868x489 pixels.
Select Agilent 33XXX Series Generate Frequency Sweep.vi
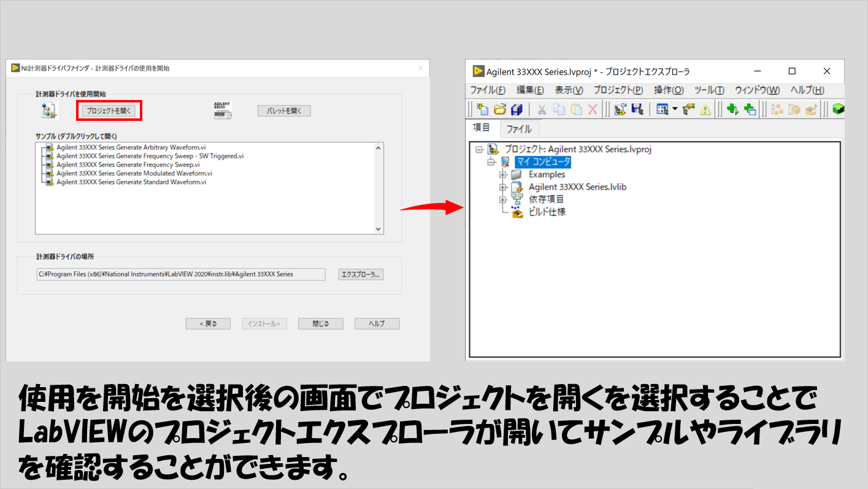click(x=128, y=164)
